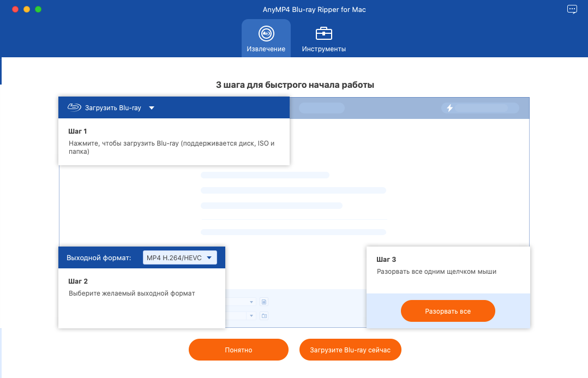Click the feedback chat bubble icon
The image size is (588, 378).
[572, 9]
